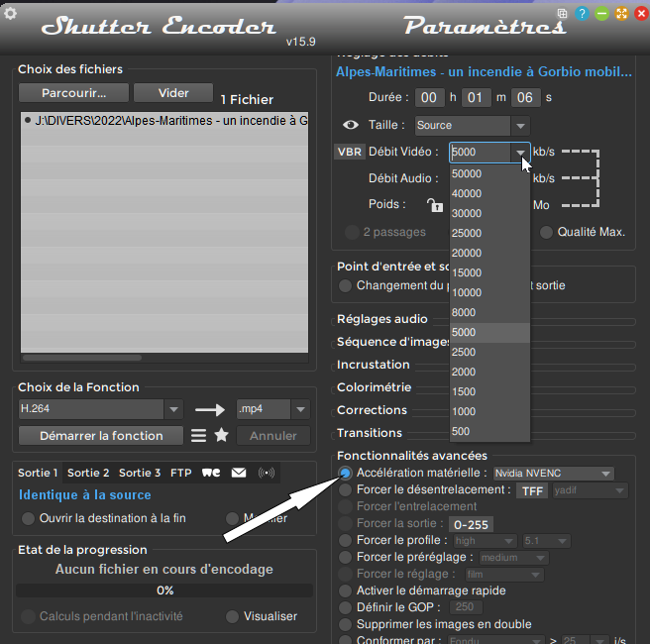This screenshot has width=650, height=644.
Task: Open the high profile dropdown
Action: click(485, 541)
